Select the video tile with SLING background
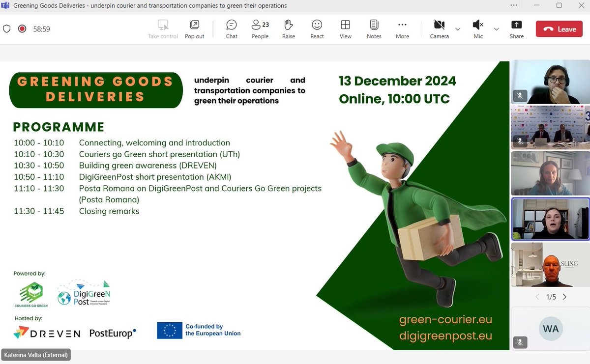The image size is (590, 364). (x=550, y=264)
